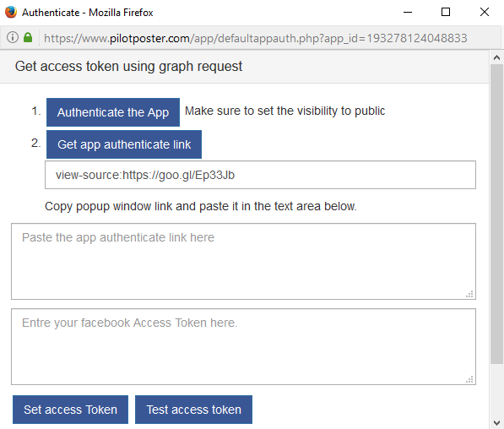Screen dimensions: 504x429
Task: Focus the view-source goo.gl link field
Action: [x=260, y=175]
